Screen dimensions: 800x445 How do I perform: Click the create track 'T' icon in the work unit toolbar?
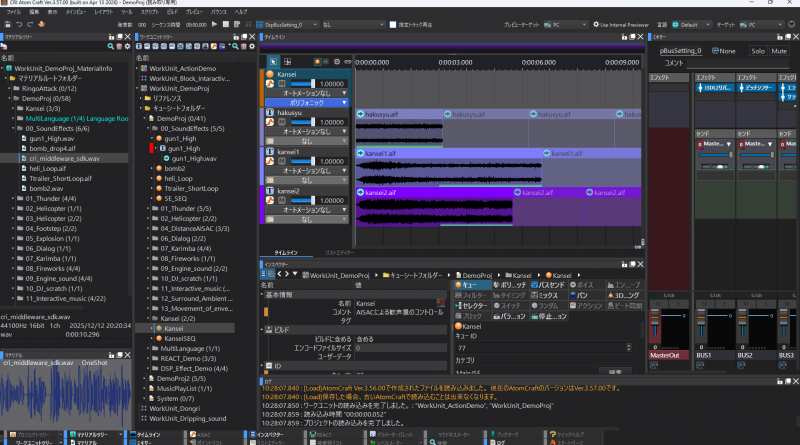(x=139, y=46)
